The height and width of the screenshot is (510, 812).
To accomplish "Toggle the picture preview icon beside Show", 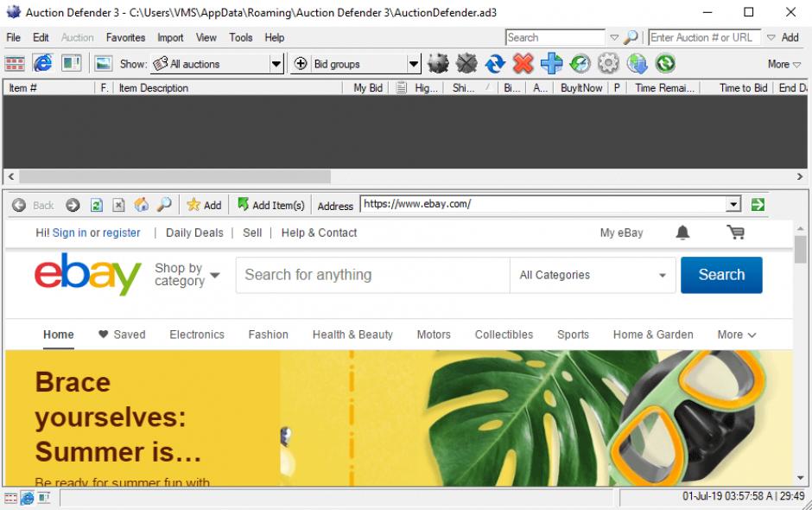I will point(104,64).
